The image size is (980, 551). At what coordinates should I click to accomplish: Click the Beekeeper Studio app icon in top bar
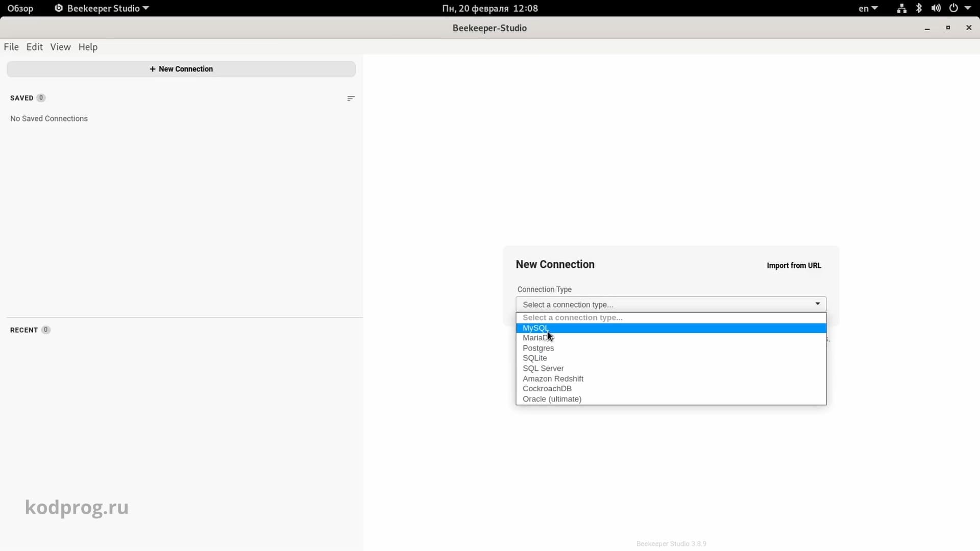pyautogui.click(x=59, y=8)
